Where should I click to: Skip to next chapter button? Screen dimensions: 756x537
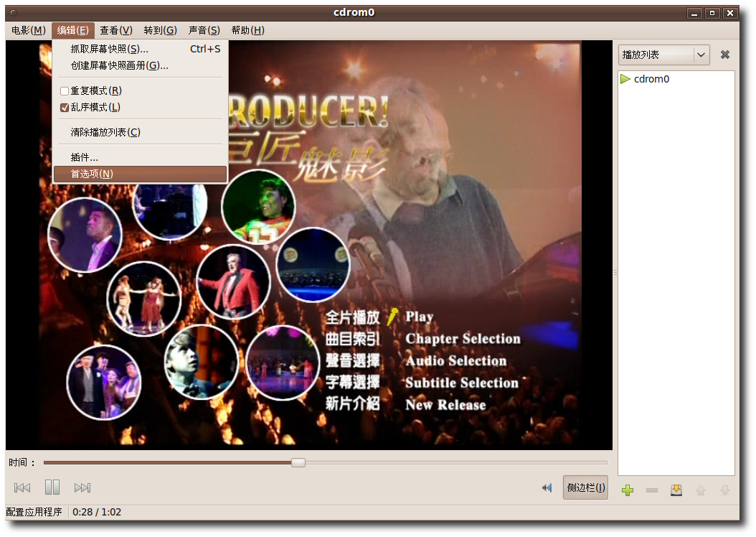[82, 487]
